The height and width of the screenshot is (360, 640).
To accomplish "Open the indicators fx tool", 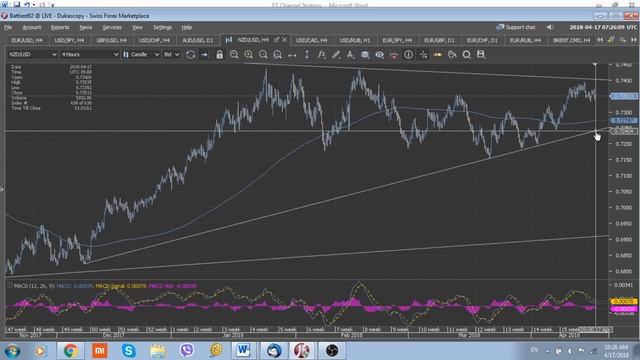I will click(322, 54).
